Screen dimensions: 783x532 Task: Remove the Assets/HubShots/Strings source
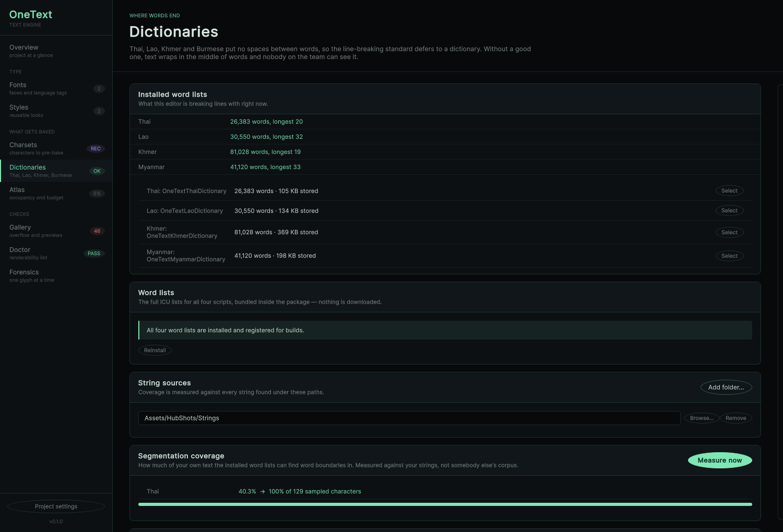[x=736, y=418]
